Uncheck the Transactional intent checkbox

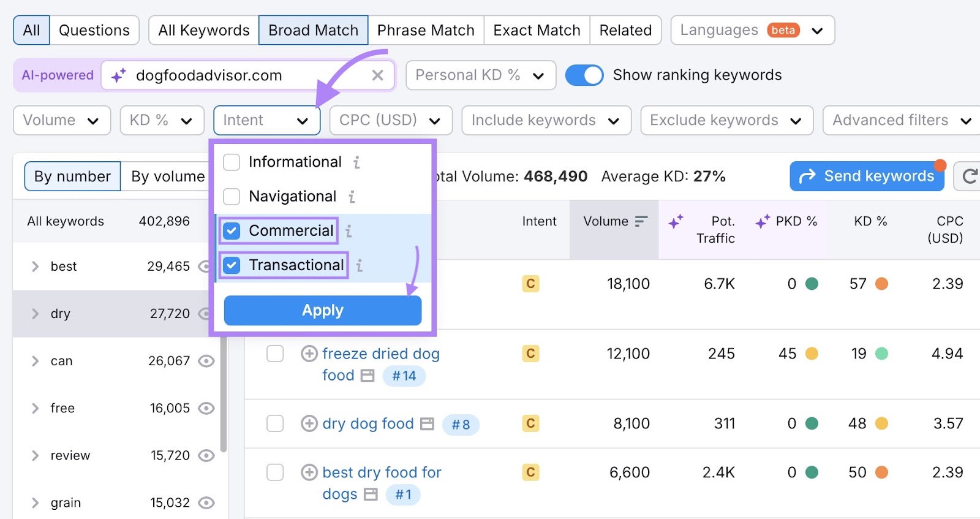[231, 265]
